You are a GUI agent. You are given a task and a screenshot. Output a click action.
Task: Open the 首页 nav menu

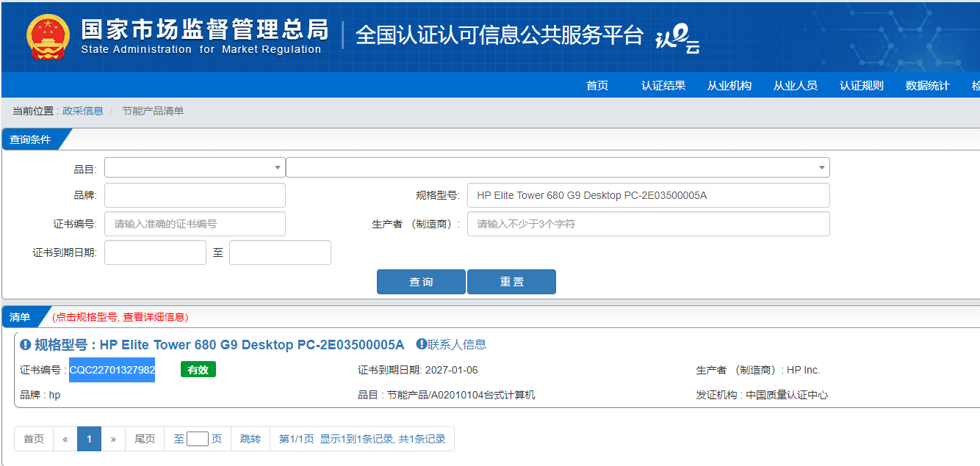[597, 85]
